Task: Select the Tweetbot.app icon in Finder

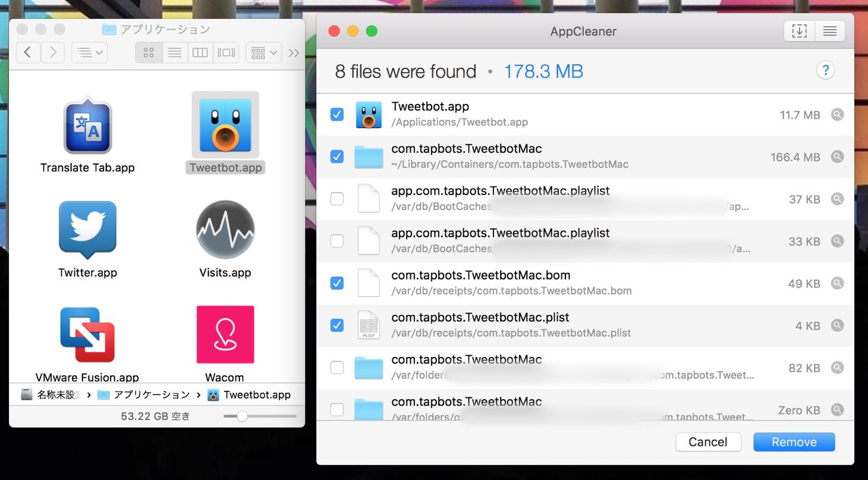Action: coord(225,125)
